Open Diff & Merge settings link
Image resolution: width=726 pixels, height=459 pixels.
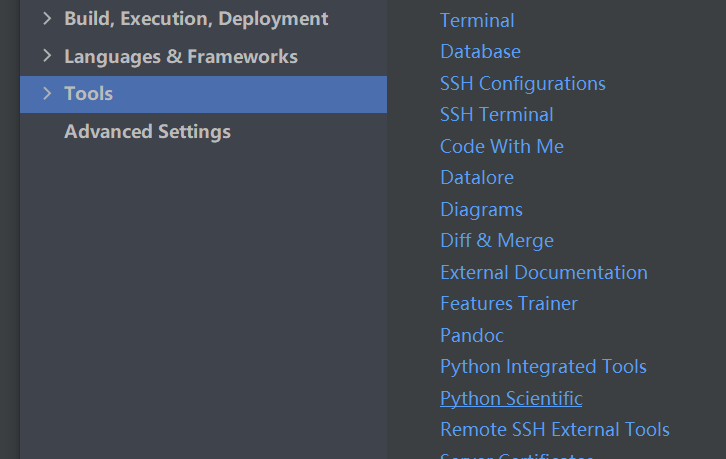click(x=496, y=240)
